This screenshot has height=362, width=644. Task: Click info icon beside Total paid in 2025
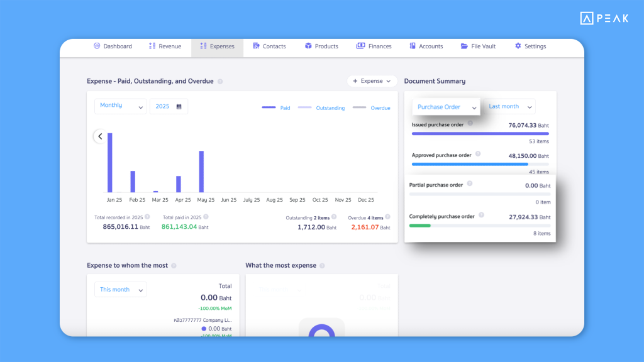click(x=206, y=216)
